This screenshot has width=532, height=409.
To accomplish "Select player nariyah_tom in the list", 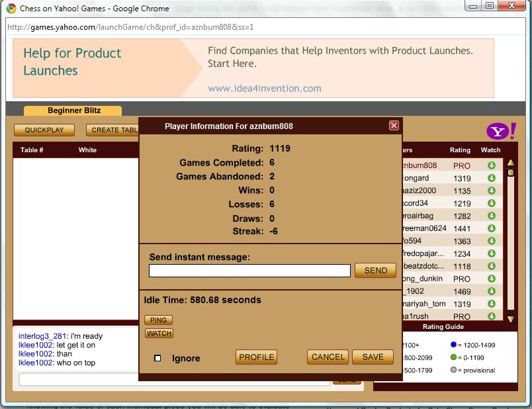I will (424, 303).
